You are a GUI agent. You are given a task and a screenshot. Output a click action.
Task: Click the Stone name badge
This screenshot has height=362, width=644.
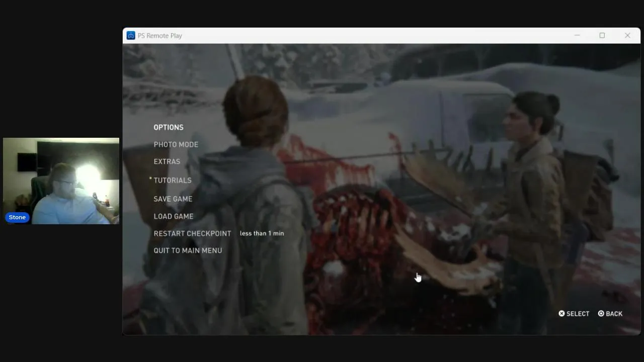point(17,217)
